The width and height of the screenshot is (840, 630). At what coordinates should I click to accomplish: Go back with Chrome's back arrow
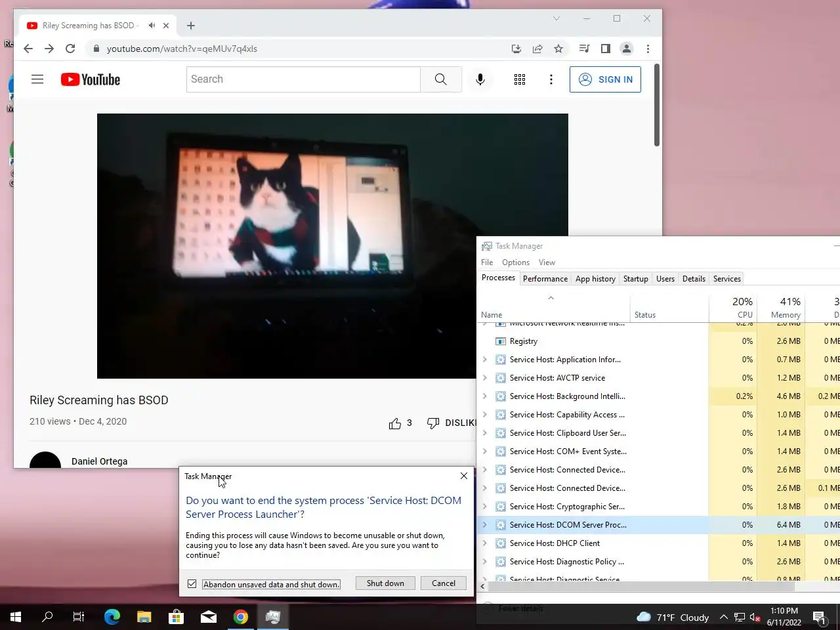(x=28, y=49)
